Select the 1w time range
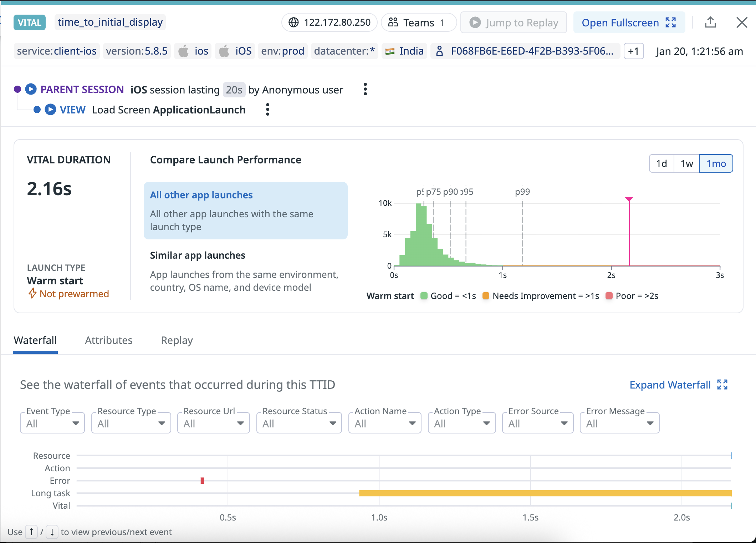 click(x=686, y=163)
